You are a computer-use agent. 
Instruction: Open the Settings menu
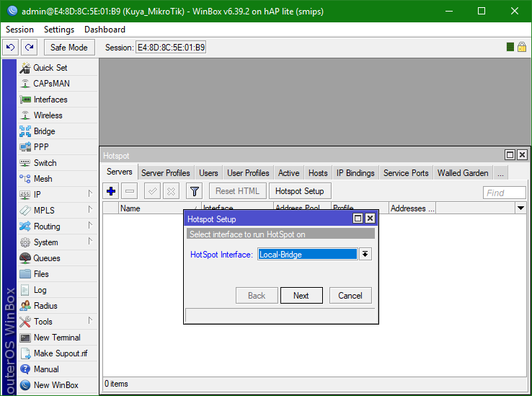point(59,30)
